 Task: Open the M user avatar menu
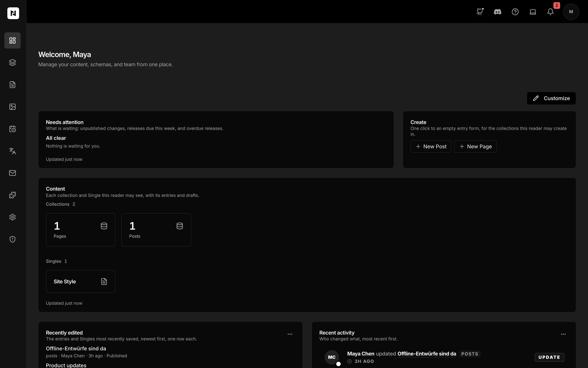click(571, 12)
